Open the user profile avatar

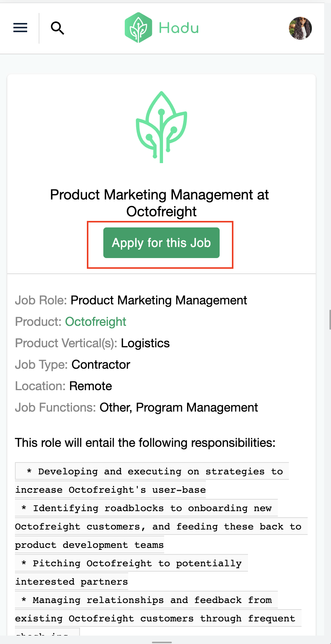300,28
